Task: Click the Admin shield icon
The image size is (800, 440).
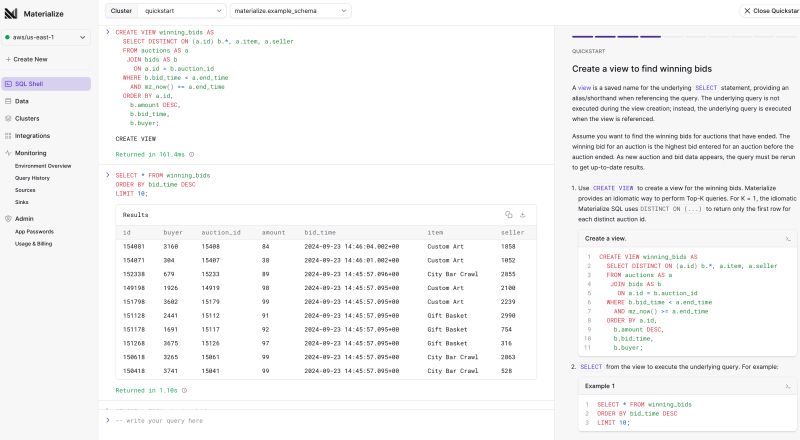Action: tap(8, 218)
